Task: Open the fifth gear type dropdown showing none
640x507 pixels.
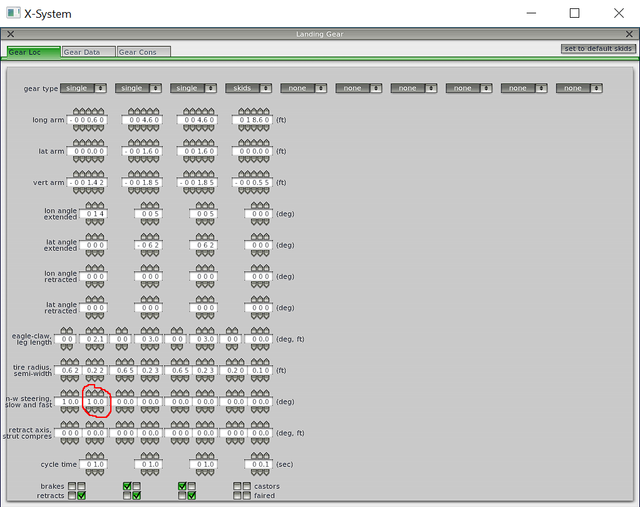Action: coord(304,88)
